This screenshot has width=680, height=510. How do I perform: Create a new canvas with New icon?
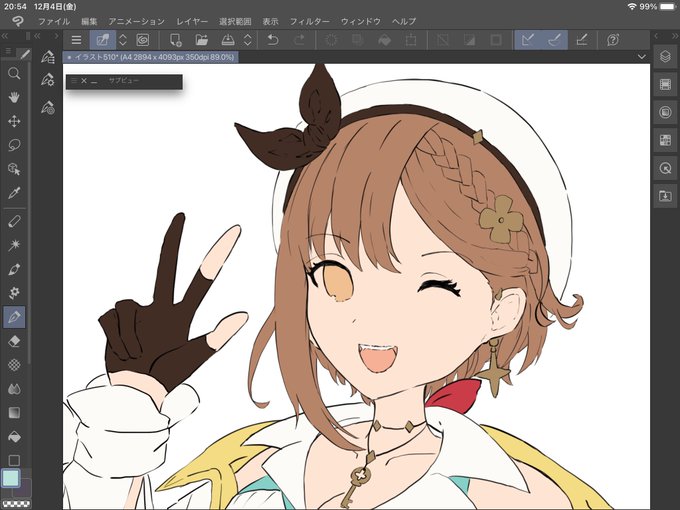click(176, 40)
